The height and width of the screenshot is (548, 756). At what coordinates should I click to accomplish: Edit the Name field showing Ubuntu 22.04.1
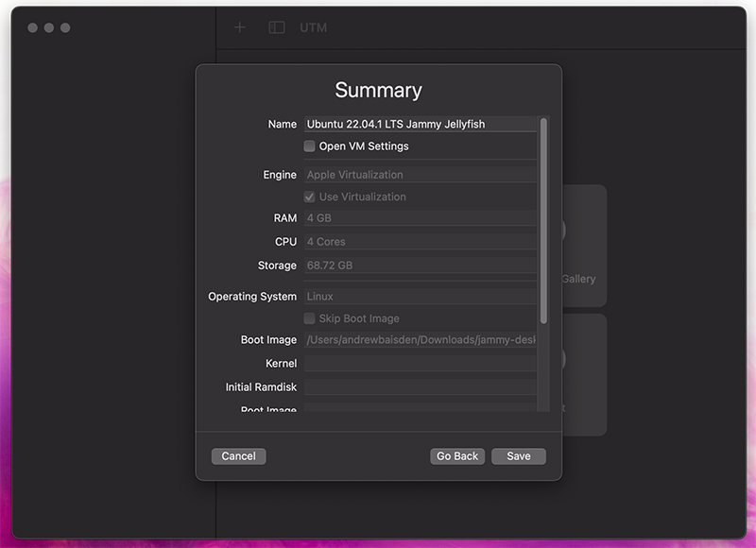416,124
